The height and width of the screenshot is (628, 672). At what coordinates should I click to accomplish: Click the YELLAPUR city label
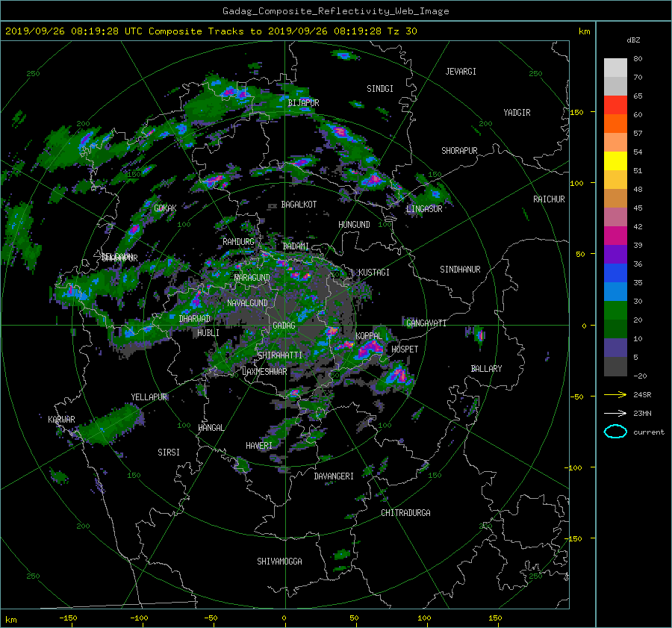[x=149, y=397]
